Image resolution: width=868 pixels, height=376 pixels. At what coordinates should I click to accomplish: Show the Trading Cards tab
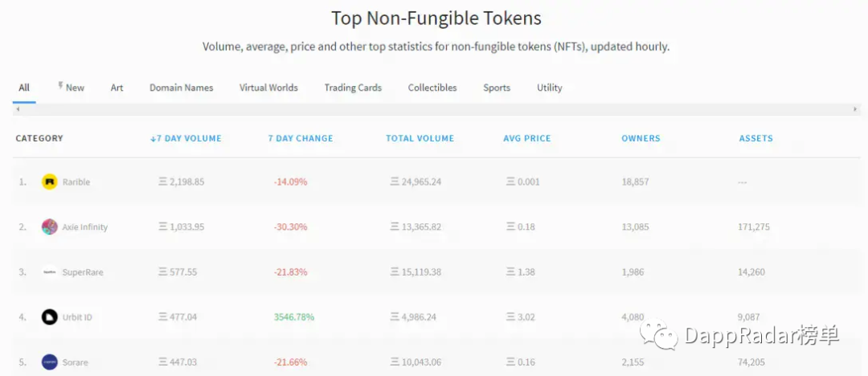tap(353, 88)
